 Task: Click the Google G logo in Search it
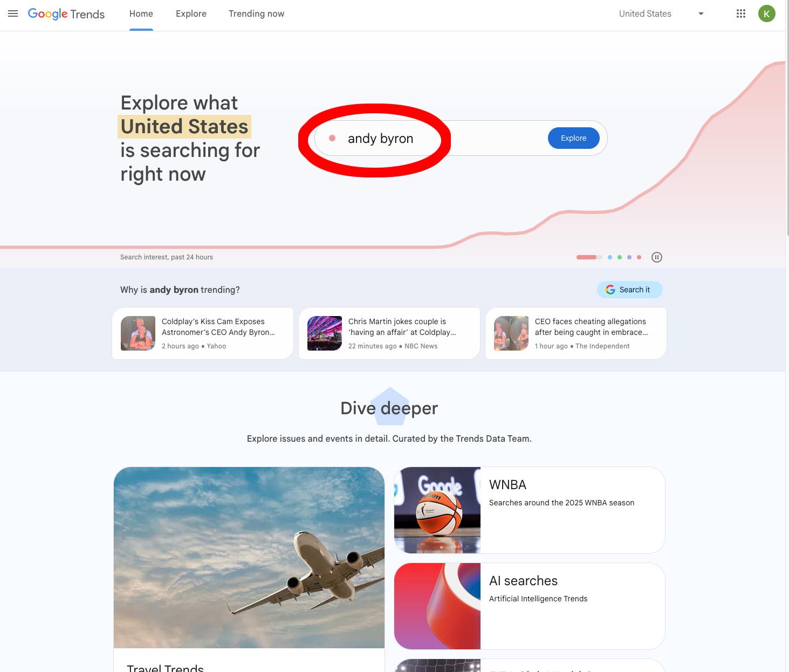pos(610,290)
